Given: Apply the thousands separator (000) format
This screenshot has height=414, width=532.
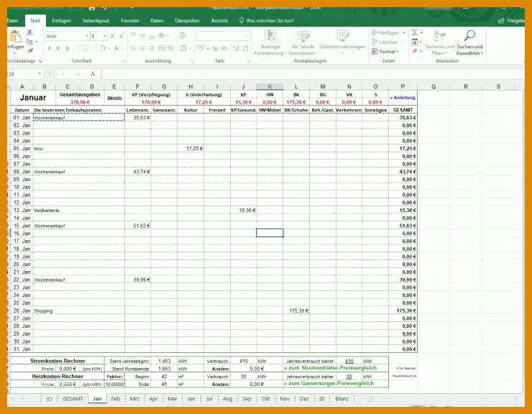Looking at the screenshot, I should [x=224, y=49].
